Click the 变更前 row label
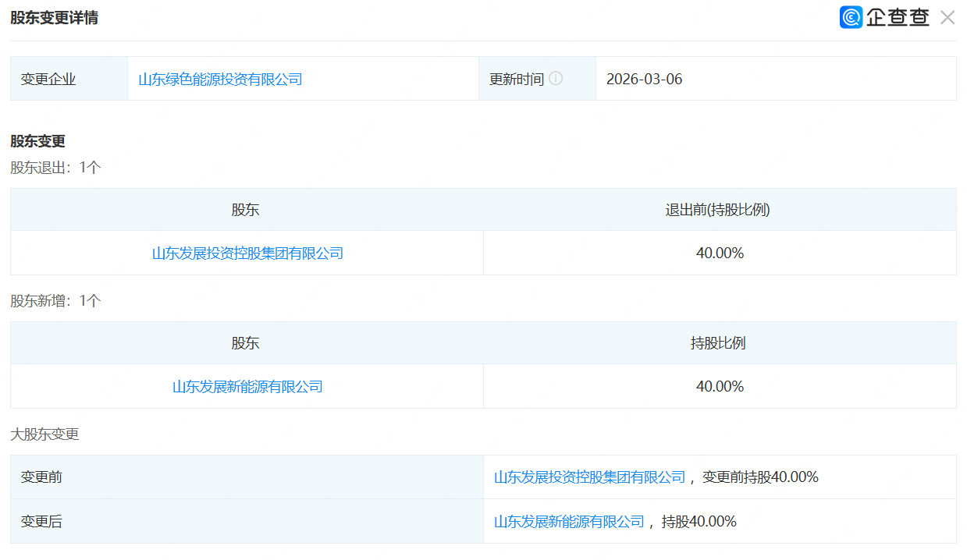The image size is (967, 560). pos(41,477)
